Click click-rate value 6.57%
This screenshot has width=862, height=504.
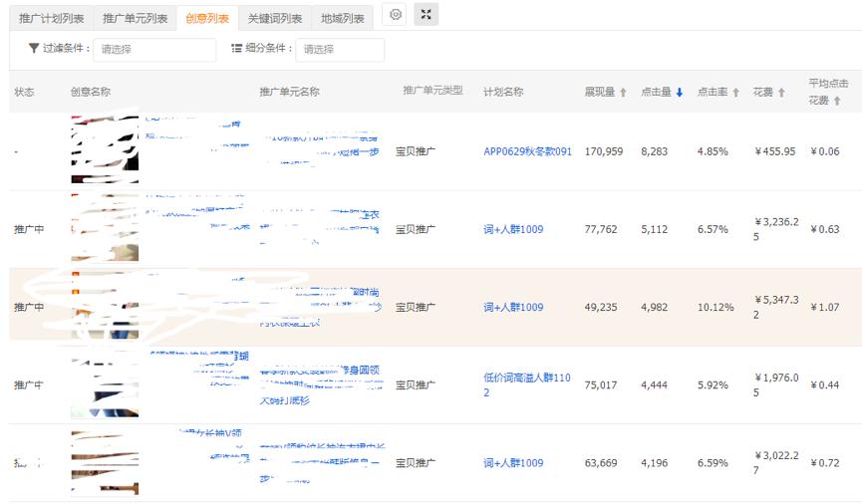coord(713,229)
